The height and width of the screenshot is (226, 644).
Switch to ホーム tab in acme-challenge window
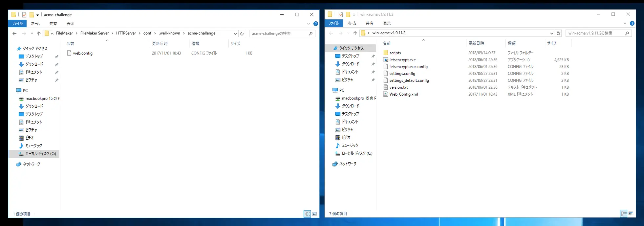35,24
